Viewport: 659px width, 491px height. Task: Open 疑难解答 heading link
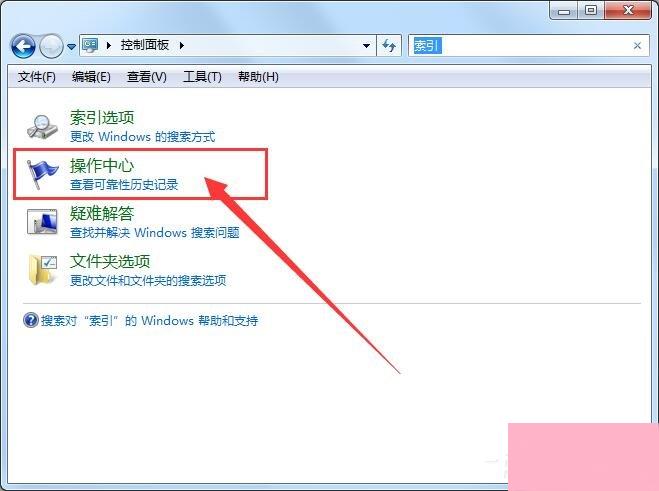(102, 213)
